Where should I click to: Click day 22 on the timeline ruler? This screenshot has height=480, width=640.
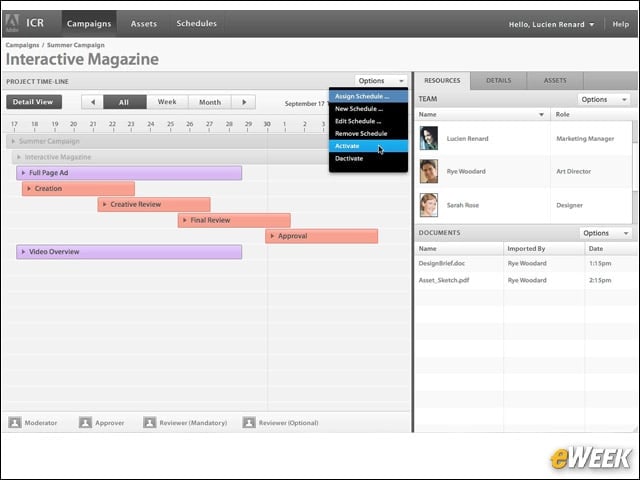[112, 124]
